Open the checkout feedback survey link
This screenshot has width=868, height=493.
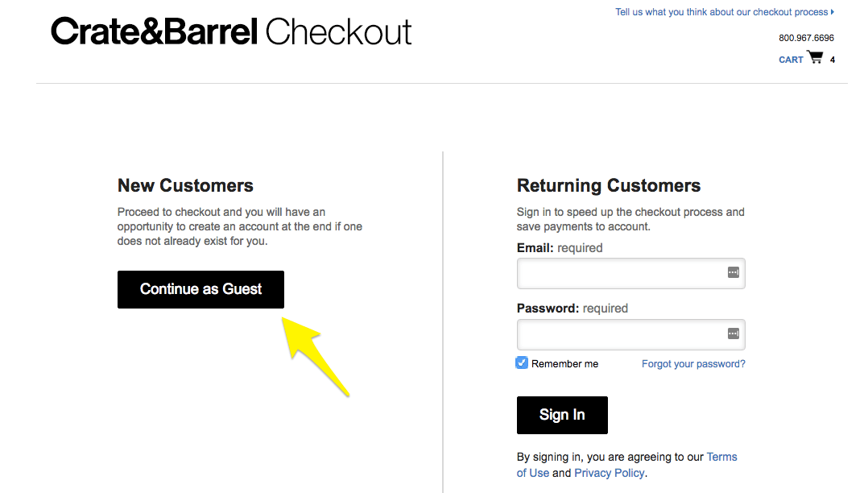coord(721,12)
